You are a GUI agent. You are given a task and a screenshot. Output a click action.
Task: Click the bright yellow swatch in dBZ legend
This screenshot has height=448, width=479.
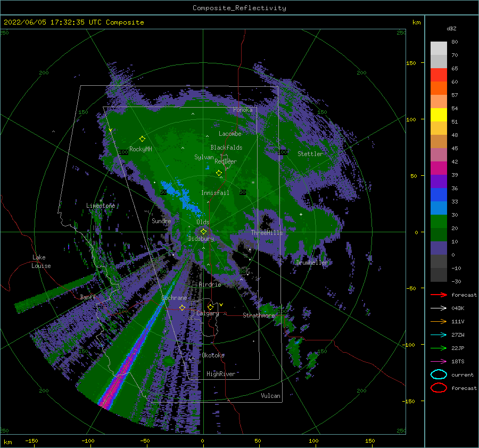tap(439, 115)
